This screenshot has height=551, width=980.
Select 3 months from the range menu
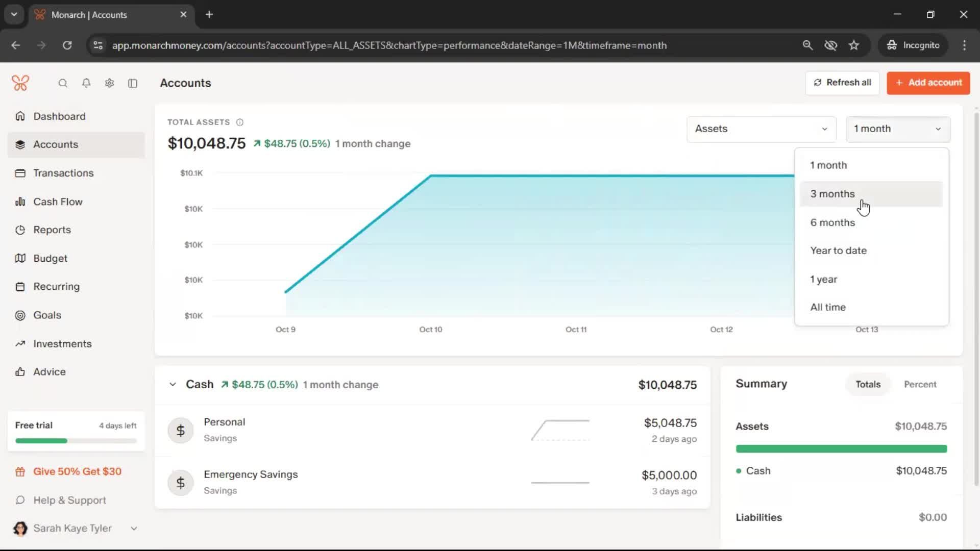point(832,194)
